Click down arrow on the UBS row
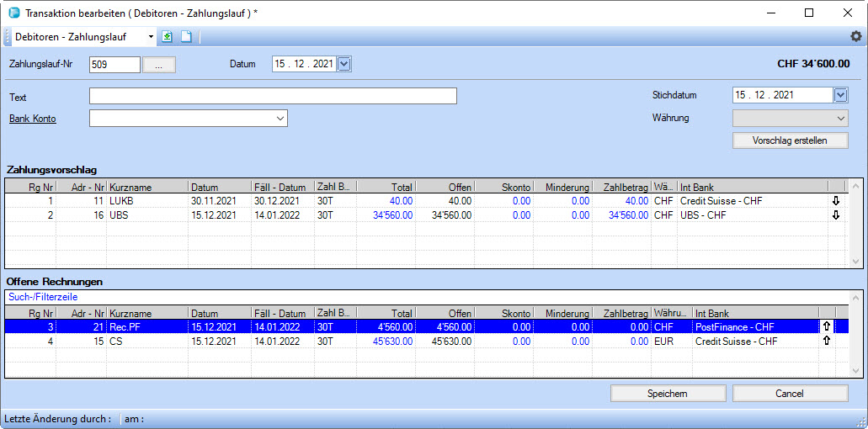 tap(836, 215)
